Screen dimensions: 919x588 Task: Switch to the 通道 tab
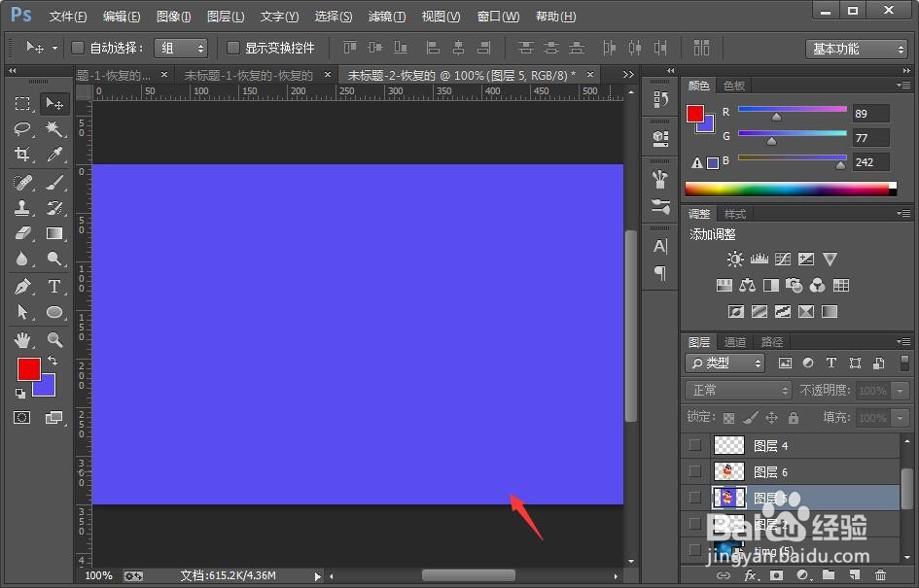(x=735, y=342)
